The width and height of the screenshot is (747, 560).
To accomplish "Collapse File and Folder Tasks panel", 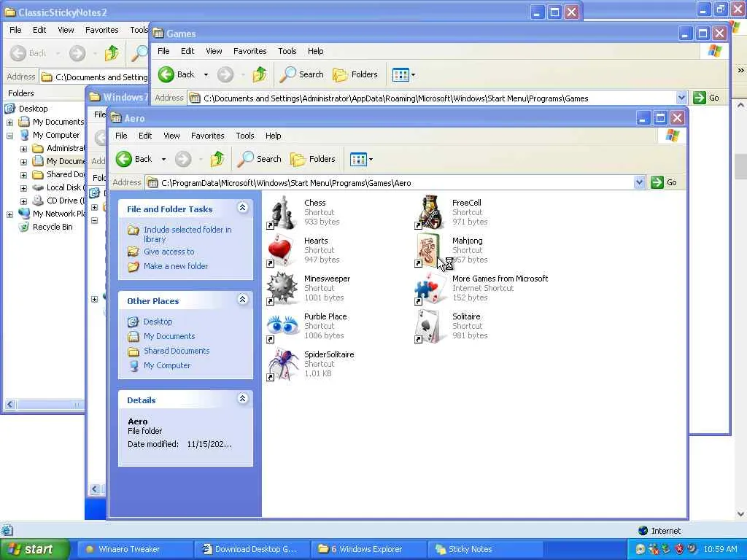I will [242, 208].
